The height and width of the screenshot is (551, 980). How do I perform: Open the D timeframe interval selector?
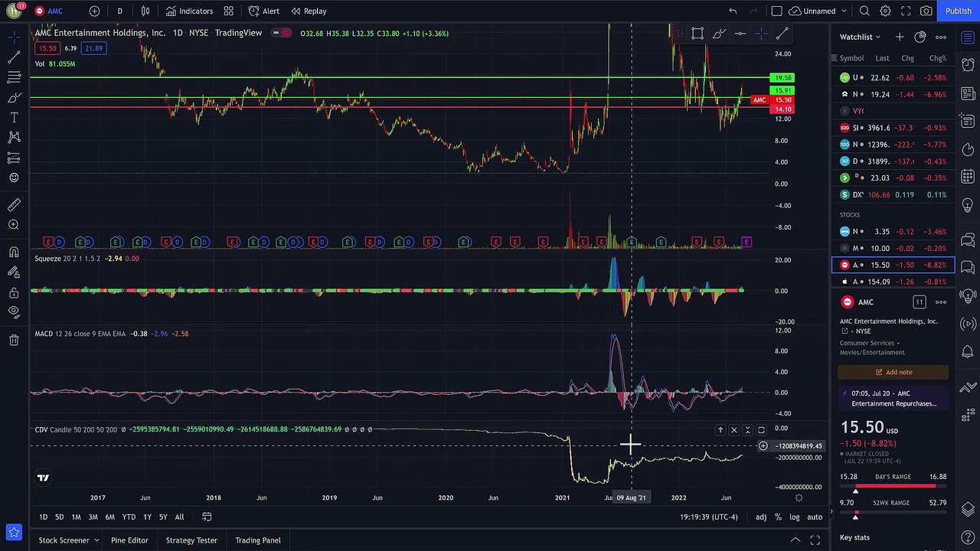tap(119, 11)
